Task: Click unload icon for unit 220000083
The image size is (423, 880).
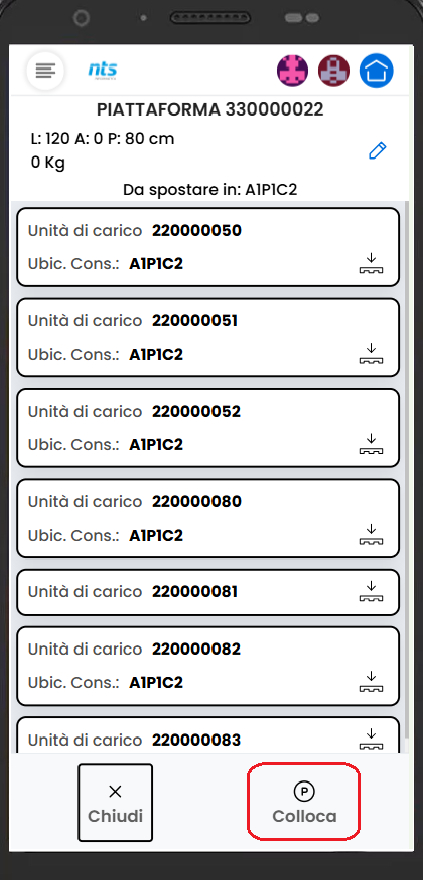Action: (371, 739)
